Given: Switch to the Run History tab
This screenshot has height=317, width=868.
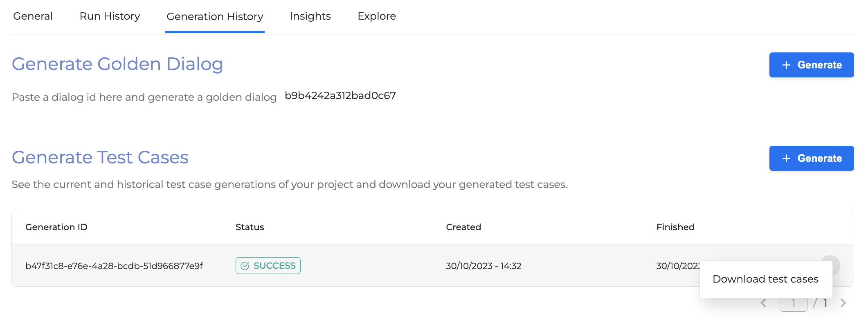Looking at the screenshot, I should tap(110, 16).
